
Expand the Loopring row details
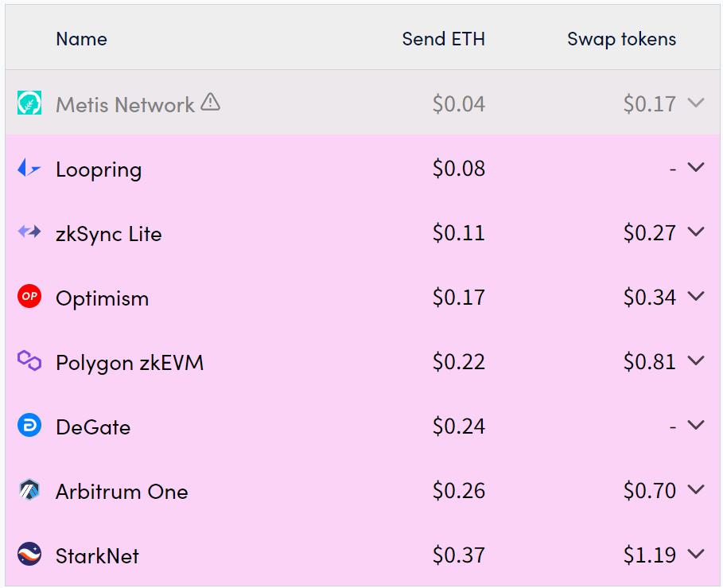pyautogui.click(x=696, y=167)
